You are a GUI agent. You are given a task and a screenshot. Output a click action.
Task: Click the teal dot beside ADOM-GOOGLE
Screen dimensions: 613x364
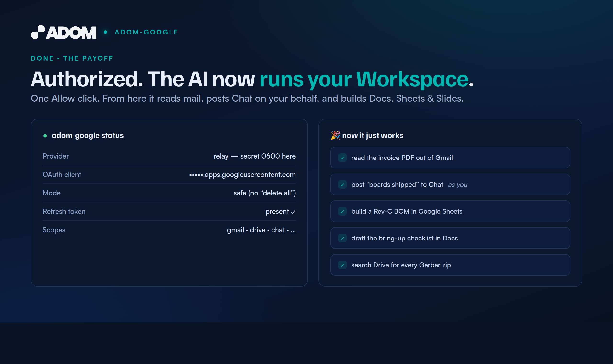click(105, 32)
